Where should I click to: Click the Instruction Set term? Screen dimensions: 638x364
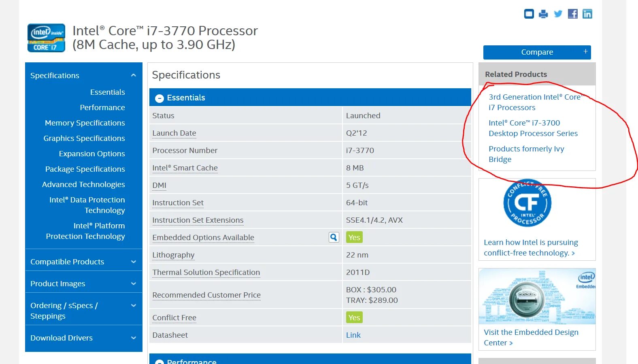tap(178, 203)
